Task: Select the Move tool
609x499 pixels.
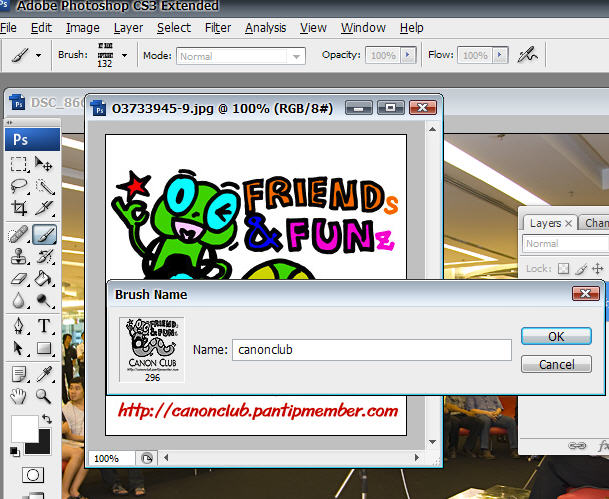Action: 44,164
